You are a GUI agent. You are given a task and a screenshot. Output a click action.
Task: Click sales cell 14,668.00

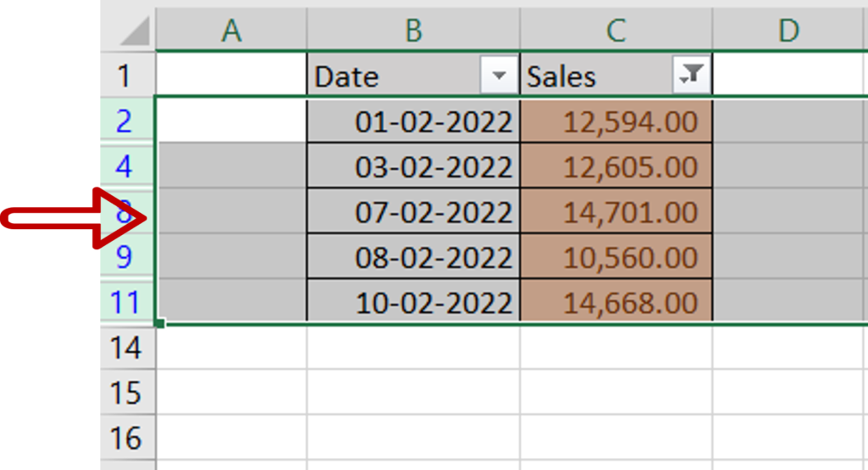[616, 302]
